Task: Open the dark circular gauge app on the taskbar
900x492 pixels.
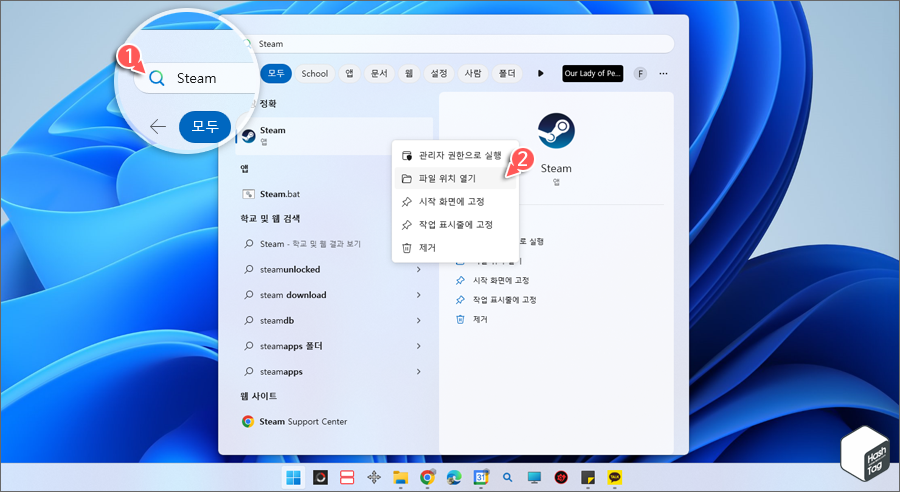Action: tap(320, 477)
